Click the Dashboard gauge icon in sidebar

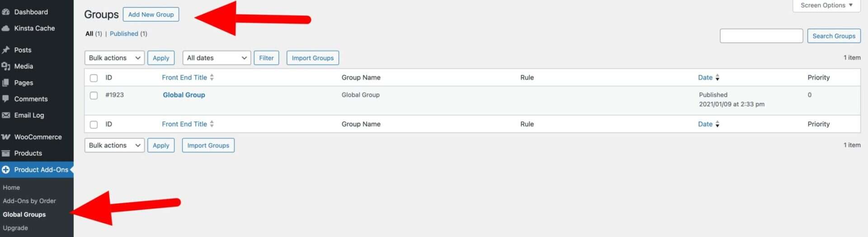(x=6, y=12)
